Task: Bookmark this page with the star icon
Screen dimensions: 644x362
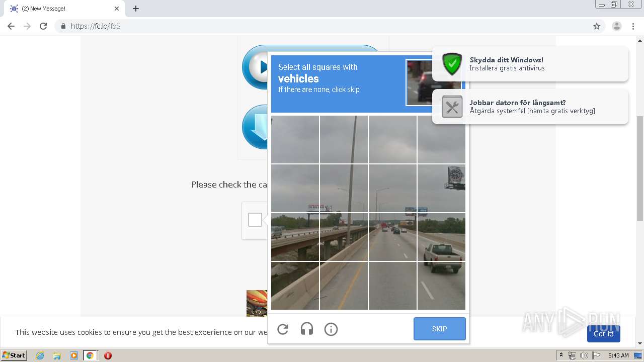Action: coord(597,26)
